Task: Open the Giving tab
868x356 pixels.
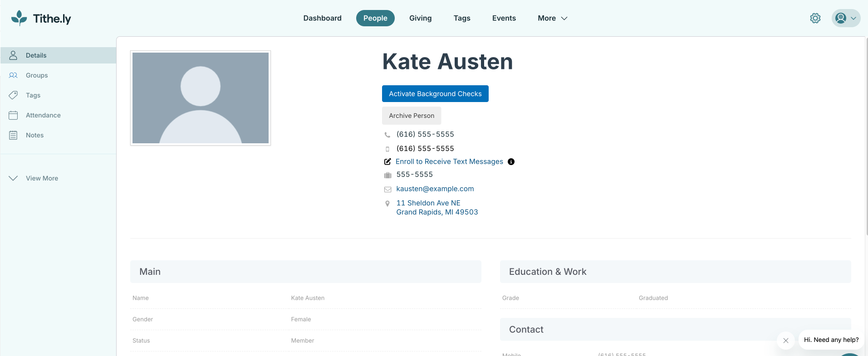Action: tap(421, 18)
